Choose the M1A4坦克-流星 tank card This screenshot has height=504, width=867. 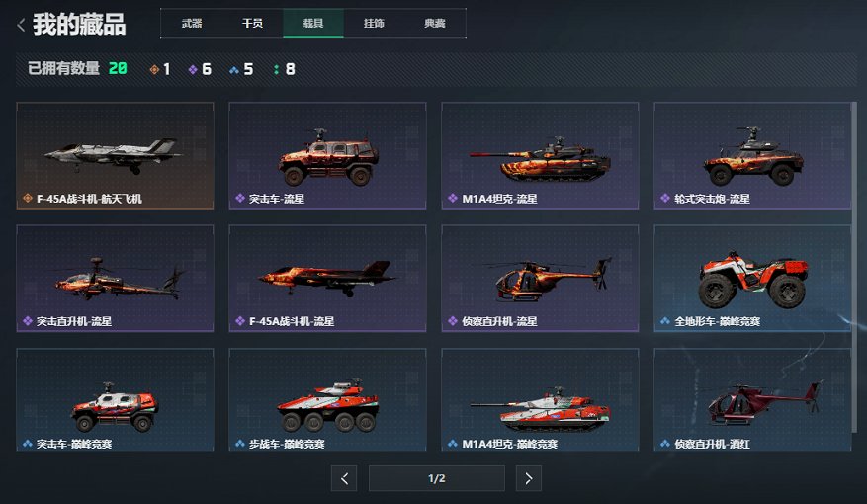click(x=540, y=156)
